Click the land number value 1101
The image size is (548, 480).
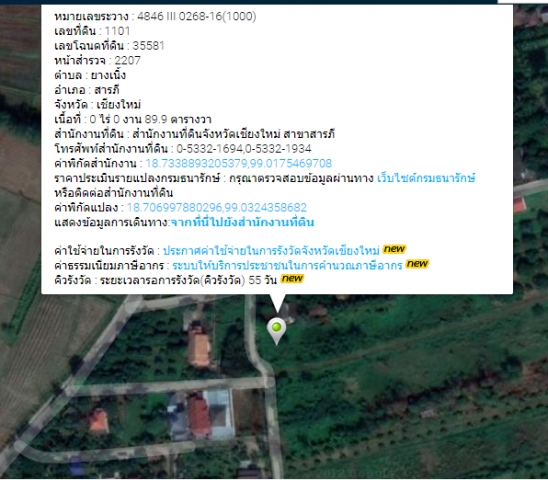tap(117, 31)
